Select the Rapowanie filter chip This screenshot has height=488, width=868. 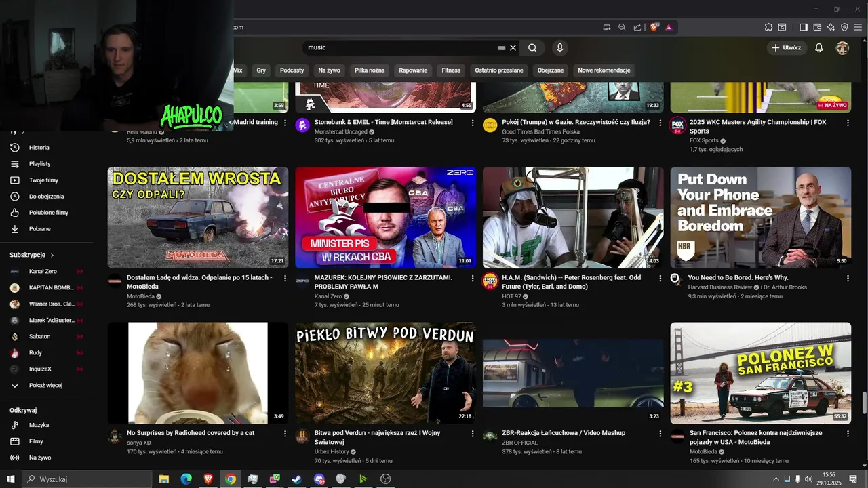(413, 70)
